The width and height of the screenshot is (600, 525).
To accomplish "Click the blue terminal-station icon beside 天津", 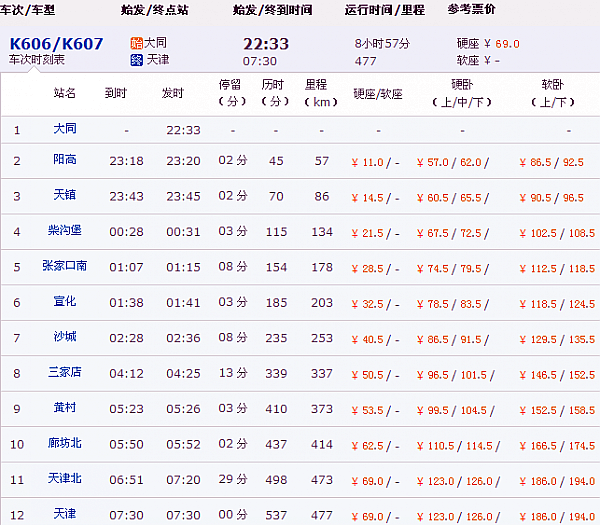I will tap(137, 60).
